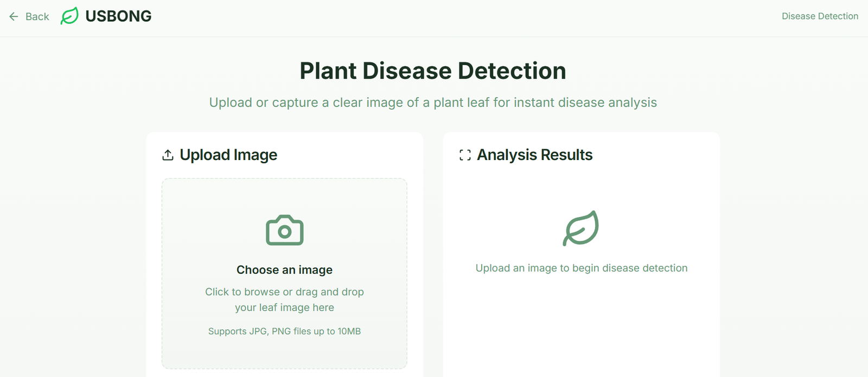Click the back arrow icon
Screen dimensions: 868x377
[14, 17]
